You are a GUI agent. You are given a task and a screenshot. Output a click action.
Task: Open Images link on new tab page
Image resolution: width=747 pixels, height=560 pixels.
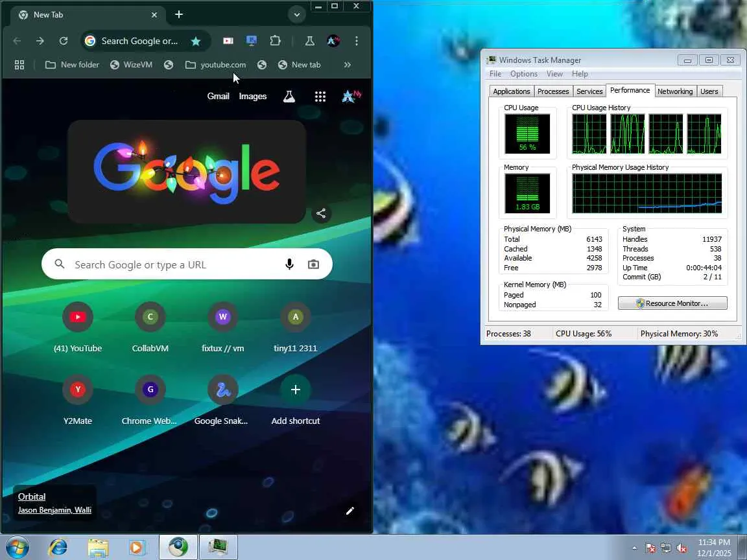click(252, 96)
